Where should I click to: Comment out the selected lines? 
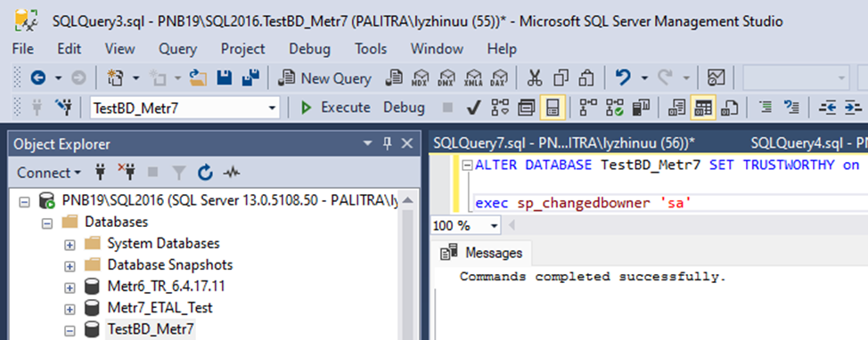[x=766, y=108]
